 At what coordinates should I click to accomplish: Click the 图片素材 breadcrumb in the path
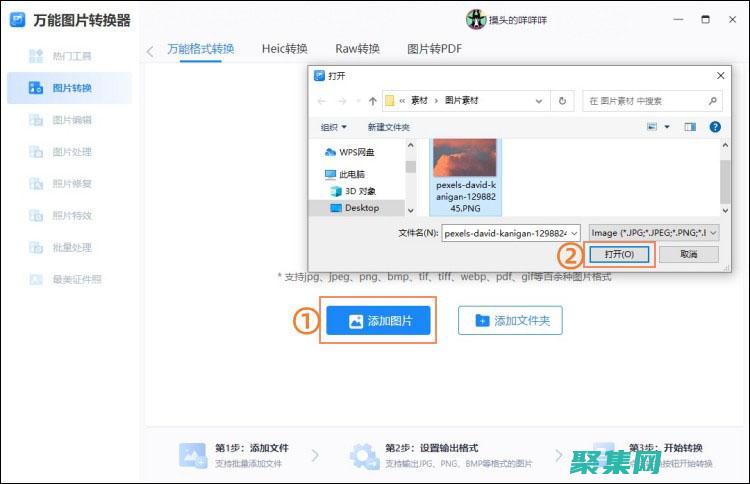[462, 100]
